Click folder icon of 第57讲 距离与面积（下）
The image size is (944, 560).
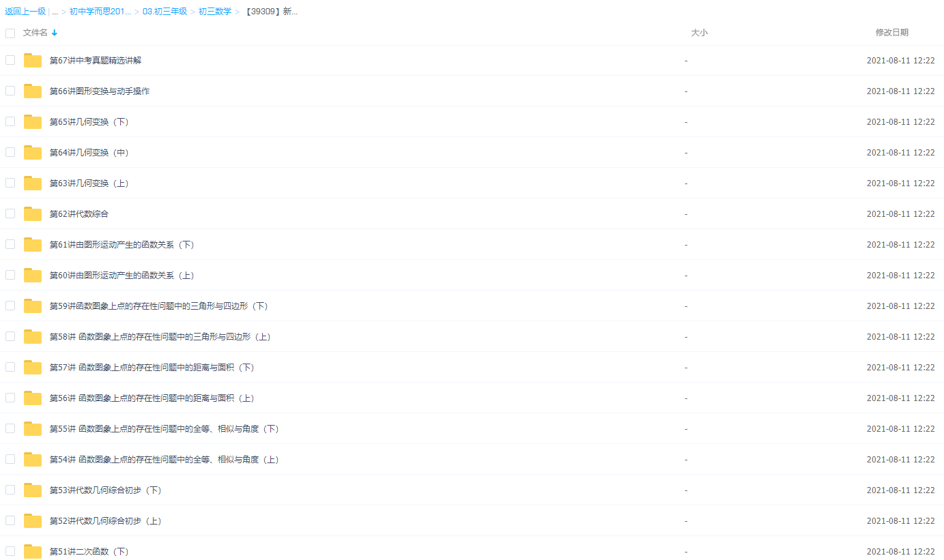coord(33,368)
